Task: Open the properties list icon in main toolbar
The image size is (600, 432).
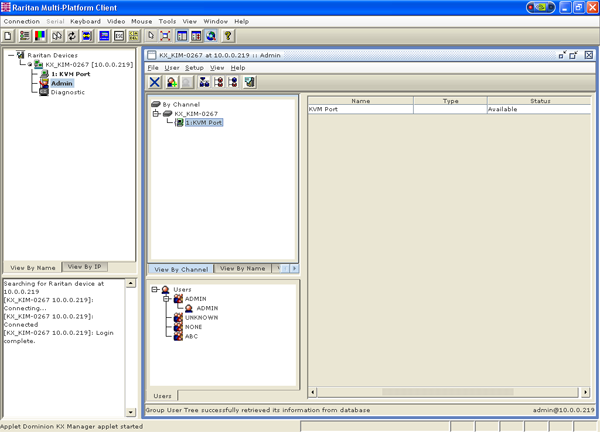Action: [25, 36]
